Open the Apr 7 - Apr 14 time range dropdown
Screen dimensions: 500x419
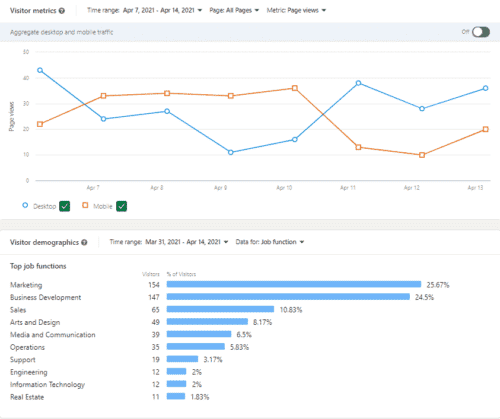(145, 10)
